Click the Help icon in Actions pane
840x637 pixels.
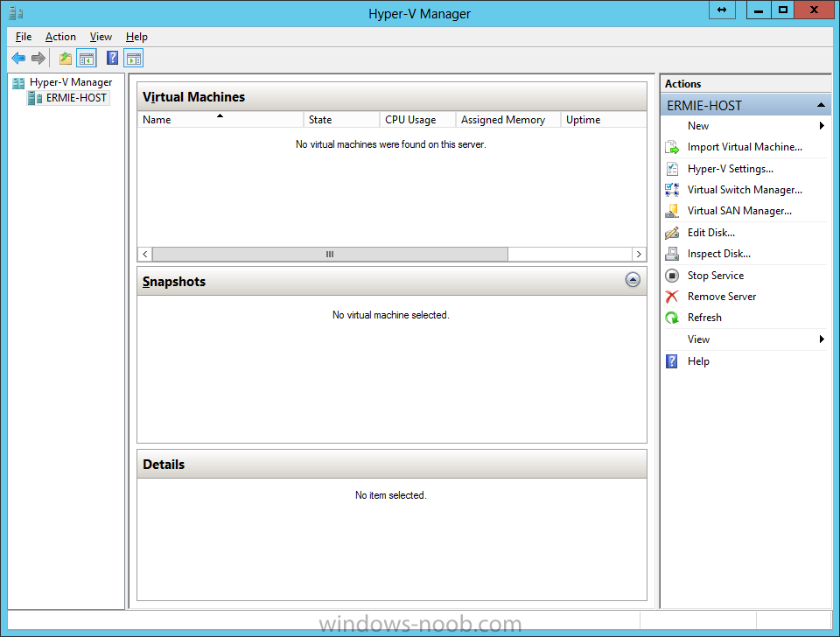point(672,361)
